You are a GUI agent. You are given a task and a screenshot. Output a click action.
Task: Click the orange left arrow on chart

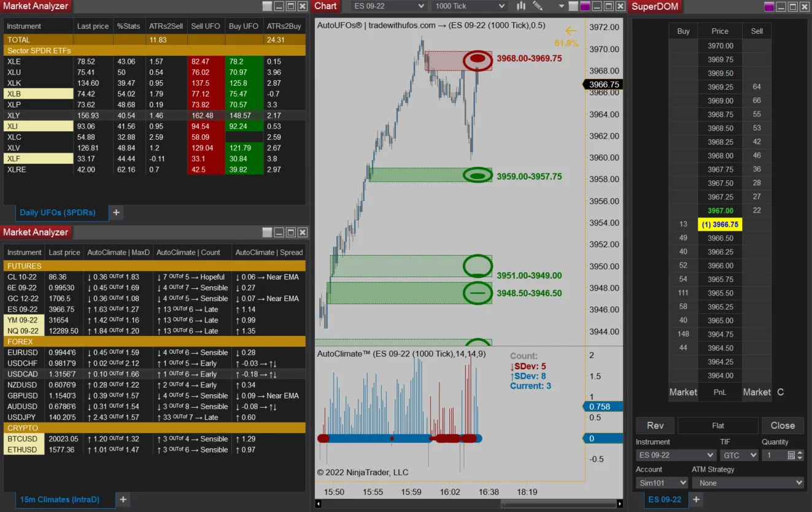(571, 31)
